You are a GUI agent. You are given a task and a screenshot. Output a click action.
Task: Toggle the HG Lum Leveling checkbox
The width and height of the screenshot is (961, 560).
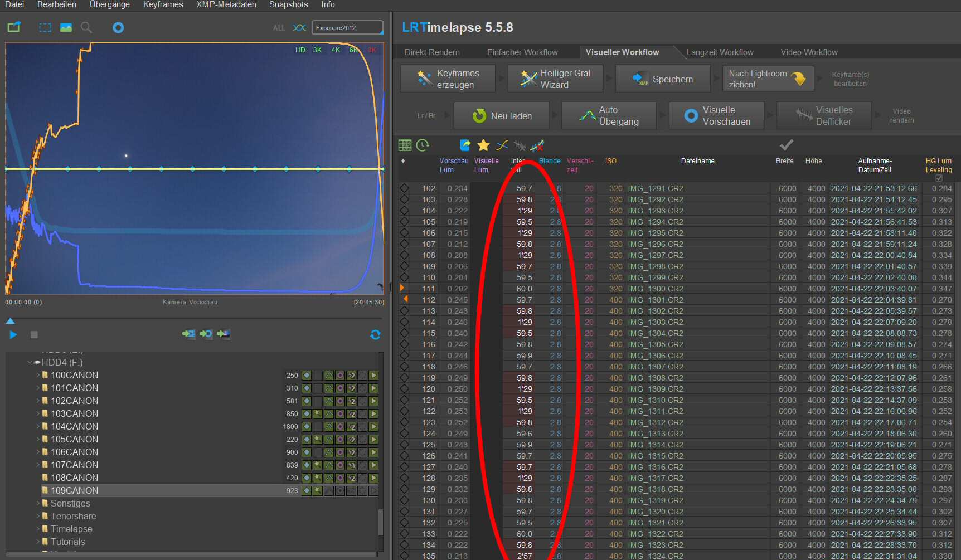939,178
